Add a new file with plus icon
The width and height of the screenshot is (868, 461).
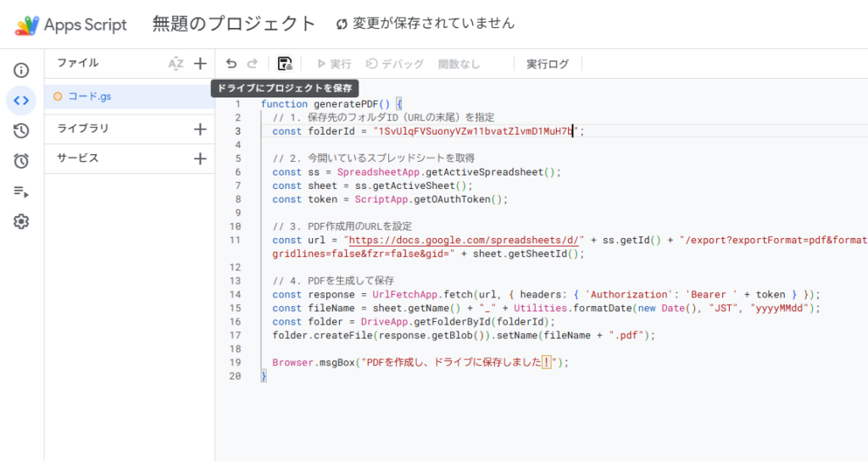coord(200,64)
